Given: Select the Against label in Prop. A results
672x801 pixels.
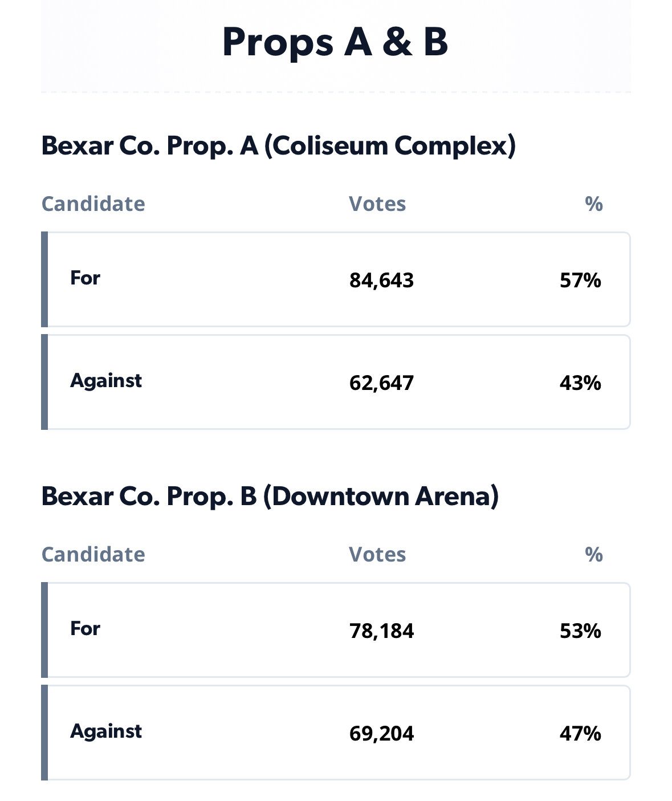Looking at the screenshot, I should pos(105,381).
